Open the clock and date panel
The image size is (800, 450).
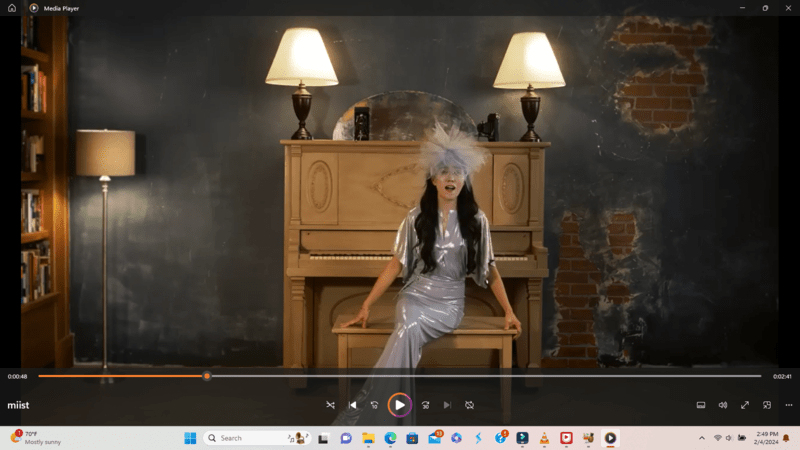point(770,438)
